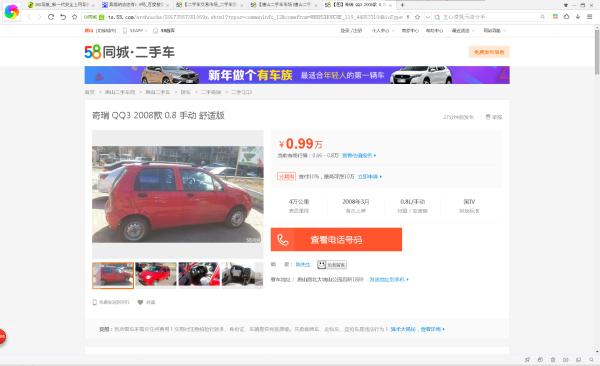This screenshot has width=600, height=366.
Task: Click the home/skin icon beside extensions icon
Action: click(x=566, y=16)
